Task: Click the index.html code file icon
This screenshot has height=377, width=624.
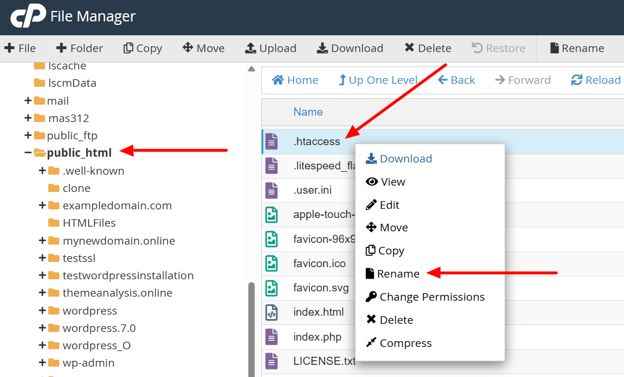Action: [x=271, y=313]
